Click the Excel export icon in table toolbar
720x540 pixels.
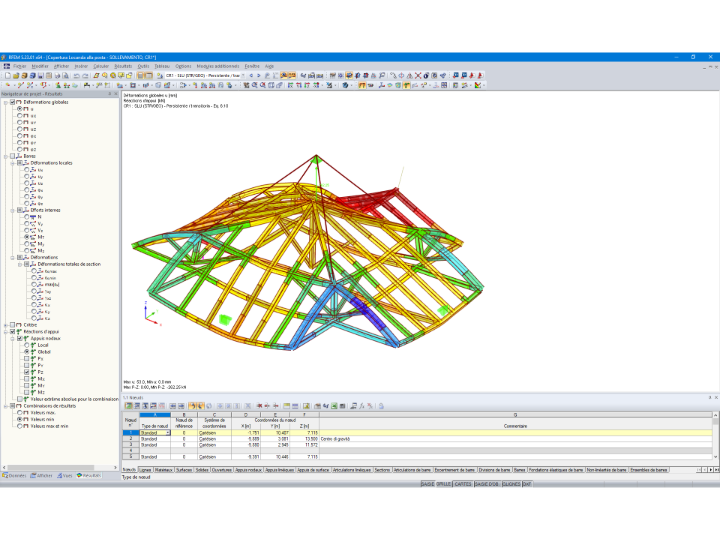pyautogui.click(x=334, y=406)
